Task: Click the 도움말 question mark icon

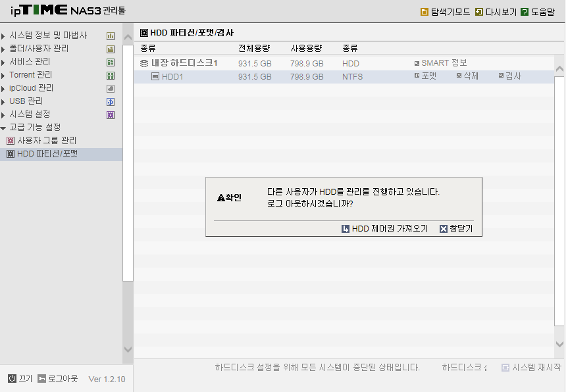Action: pyautogui.click(x=524, y=12)
